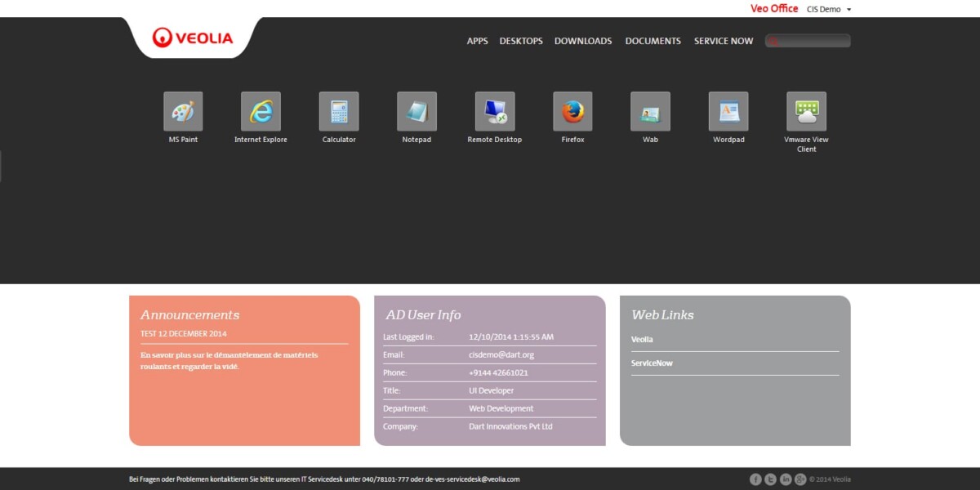Open the Twitter link in the footer

[x=771, y=479]
